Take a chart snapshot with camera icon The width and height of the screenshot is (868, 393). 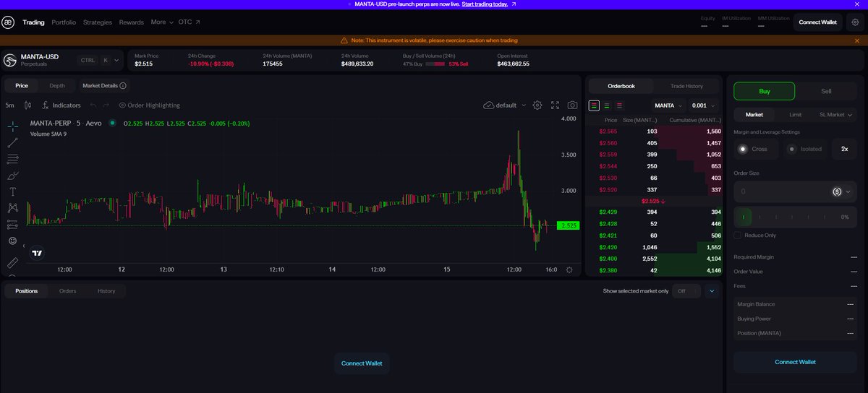pyautogui.click(x=573, y=105)
